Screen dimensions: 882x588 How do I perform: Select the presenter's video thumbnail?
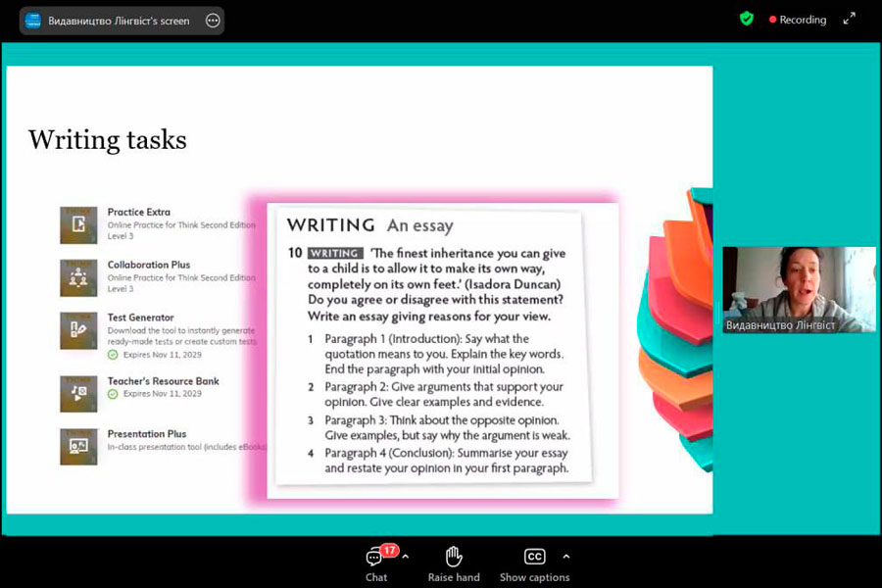click(800, 289)
